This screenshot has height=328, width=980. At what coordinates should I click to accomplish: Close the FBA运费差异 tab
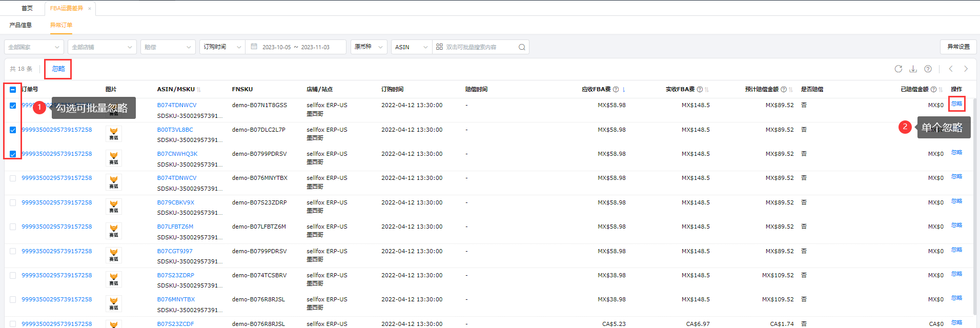point(90,9)
